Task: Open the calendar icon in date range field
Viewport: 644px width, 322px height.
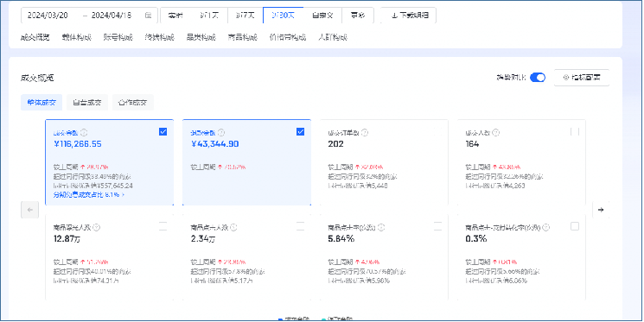Action: (x=149, y=16)
